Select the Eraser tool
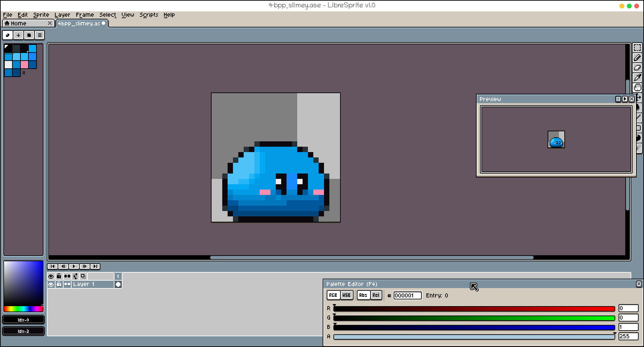 click(637, 68)
